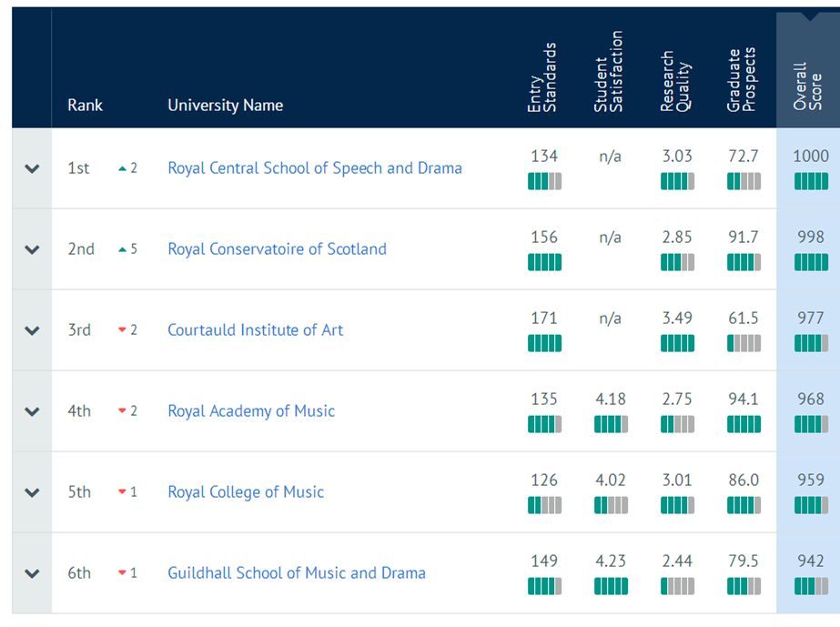This screenshot has height=627, width=840.
Task: Expand the Royal Conservatoire of Scotland row
Action: click(32, 249)
